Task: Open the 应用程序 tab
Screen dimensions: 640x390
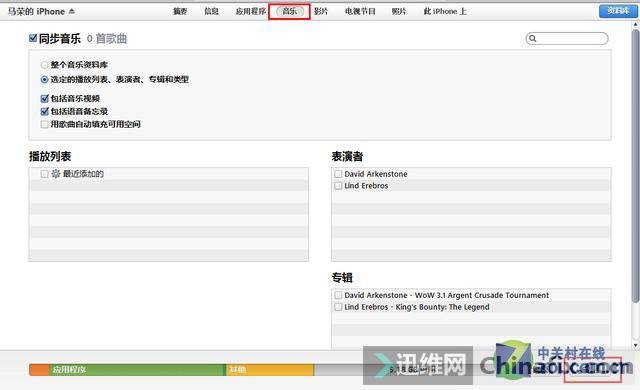Action: [x=251, y=11]
